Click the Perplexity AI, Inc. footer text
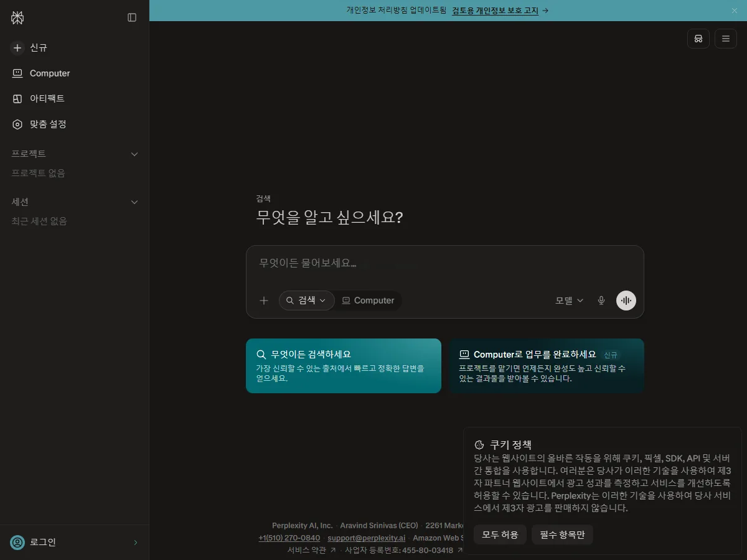 303,526
